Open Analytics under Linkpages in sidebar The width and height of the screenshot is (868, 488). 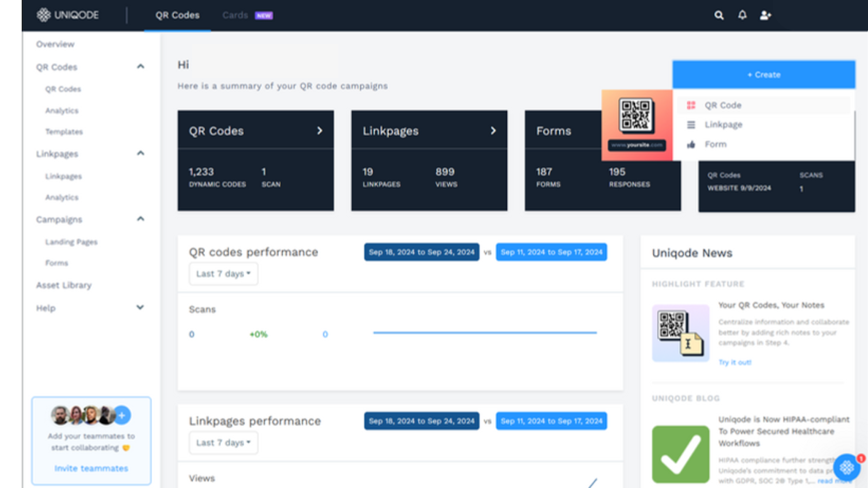pyautogui.click(x=62, y=198)
